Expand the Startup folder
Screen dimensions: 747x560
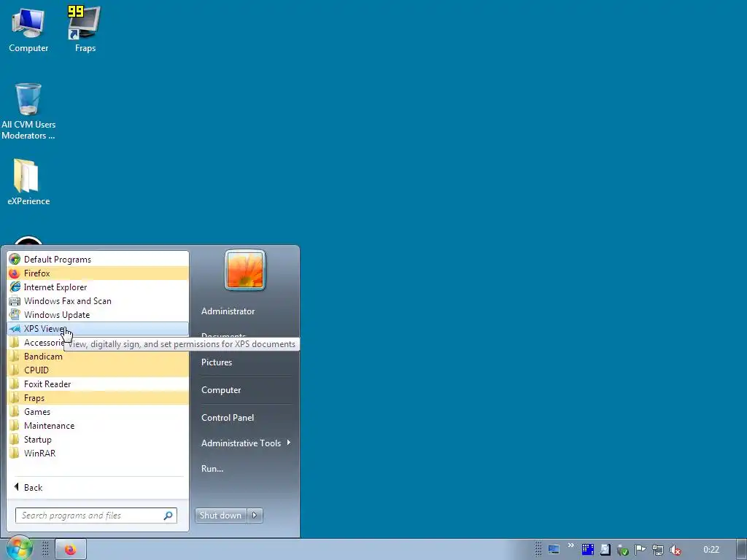coord(98,439)
